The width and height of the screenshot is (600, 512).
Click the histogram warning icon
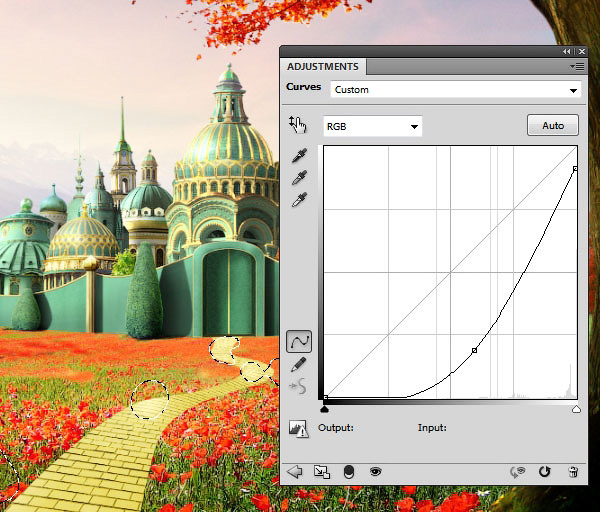(x=298, y=428)
